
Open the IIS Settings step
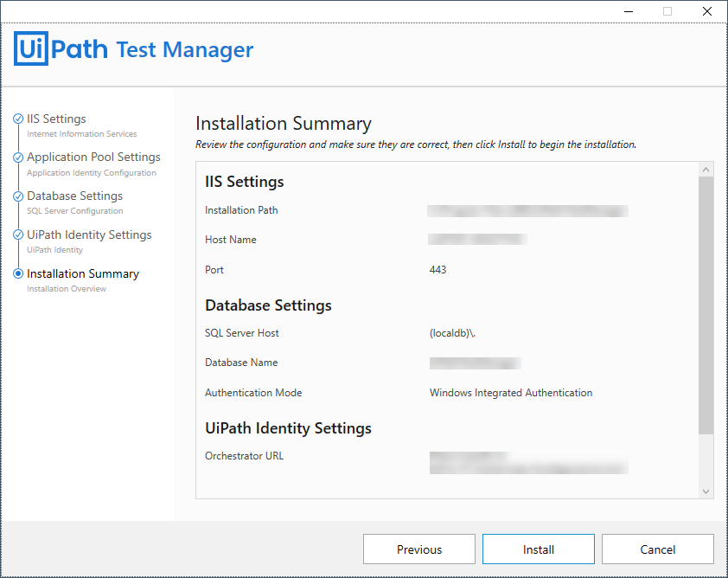(x=56, y=119)
